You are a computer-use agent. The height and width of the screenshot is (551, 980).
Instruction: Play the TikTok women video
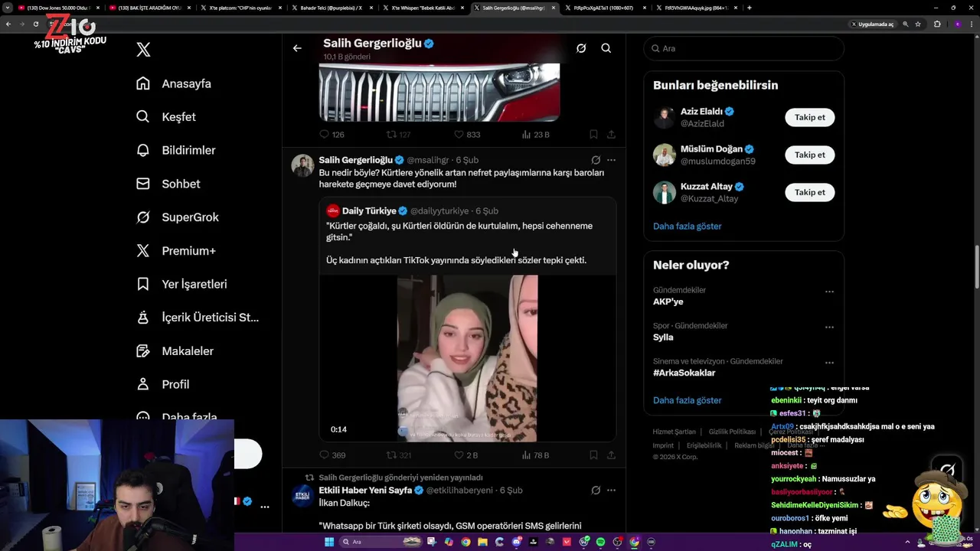click(x=467, y=358)
